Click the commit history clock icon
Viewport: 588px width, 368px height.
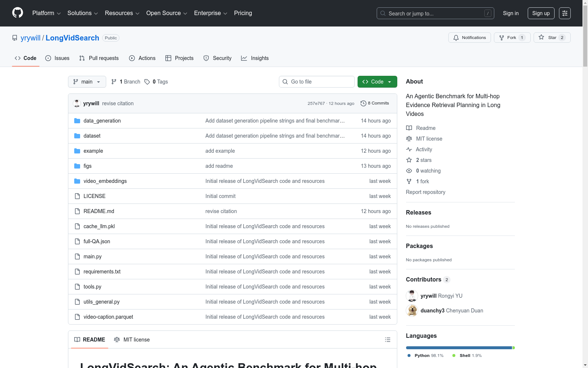pyautogui.click(x=363, y=103)
